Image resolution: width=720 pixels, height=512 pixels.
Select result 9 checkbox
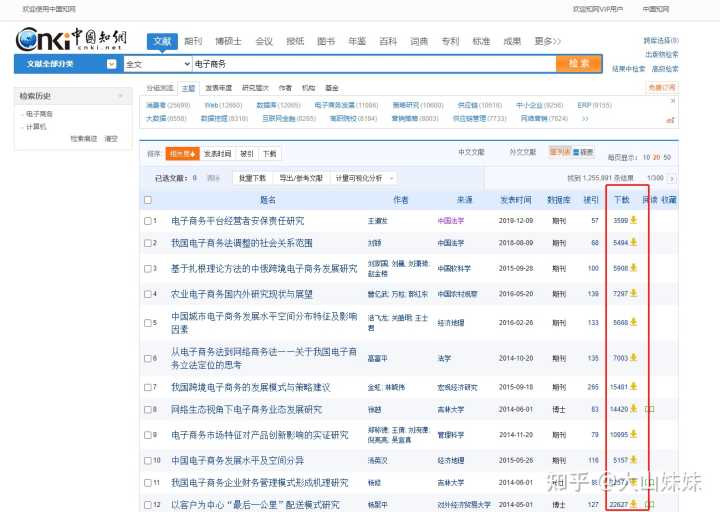coord(148,434)
